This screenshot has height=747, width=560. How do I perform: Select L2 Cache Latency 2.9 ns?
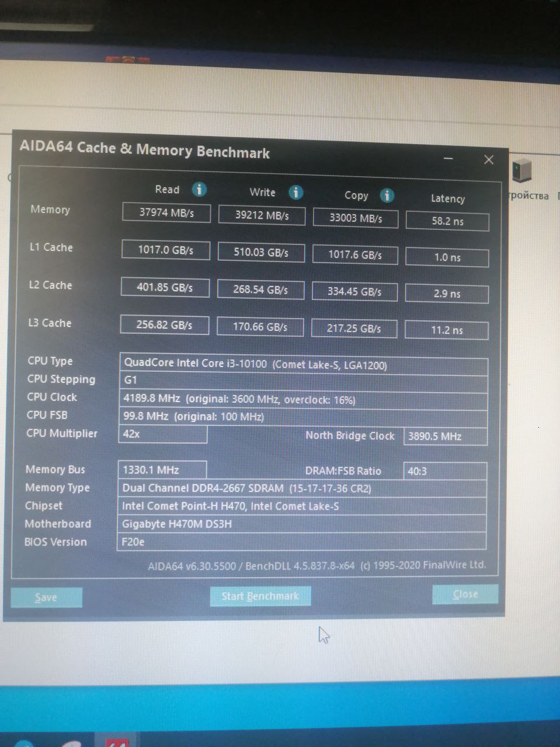[447, 294]
